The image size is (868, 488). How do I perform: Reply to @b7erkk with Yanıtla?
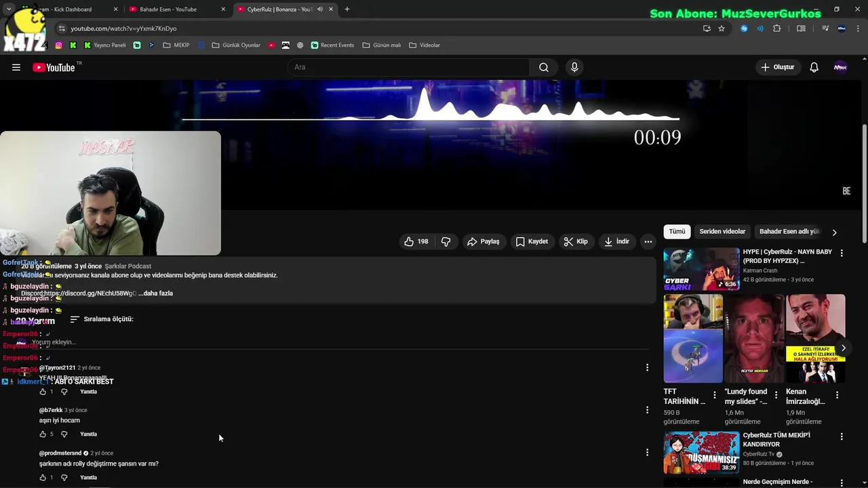tap(89, 434)
